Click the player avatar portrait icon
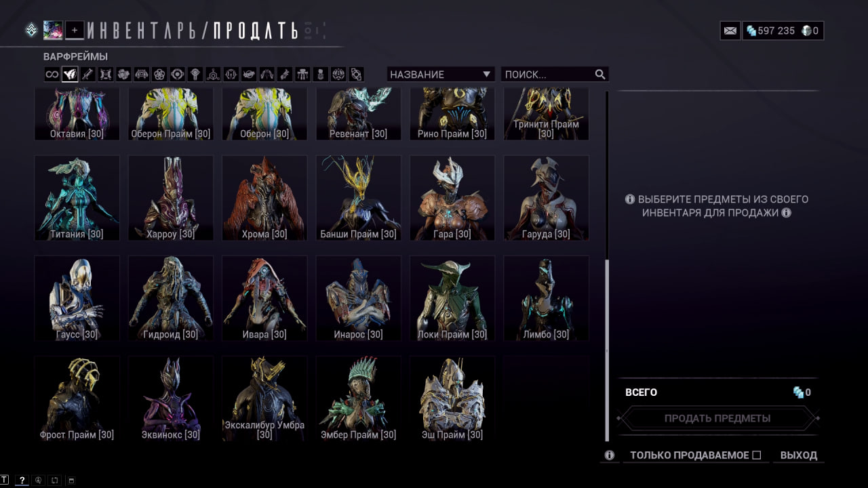The height and width of the screenshot is (488, 868). pyautogui.click(x=53, y=30)
